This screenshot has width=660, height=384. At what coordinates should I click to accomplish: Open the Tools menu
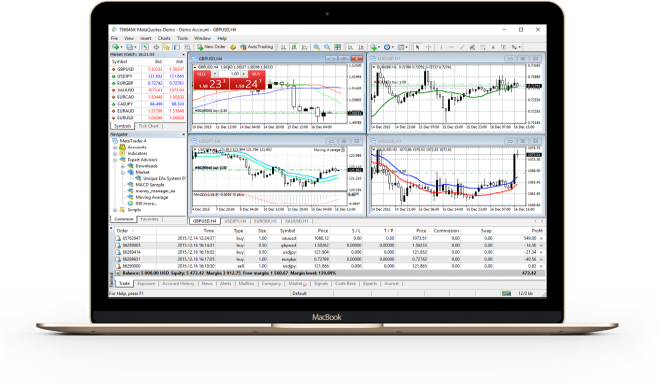click(x=182, y=38)
